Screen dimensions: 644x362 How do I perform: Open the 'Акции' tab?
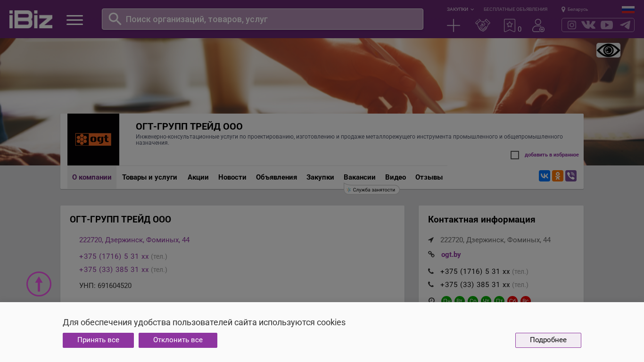198,177
